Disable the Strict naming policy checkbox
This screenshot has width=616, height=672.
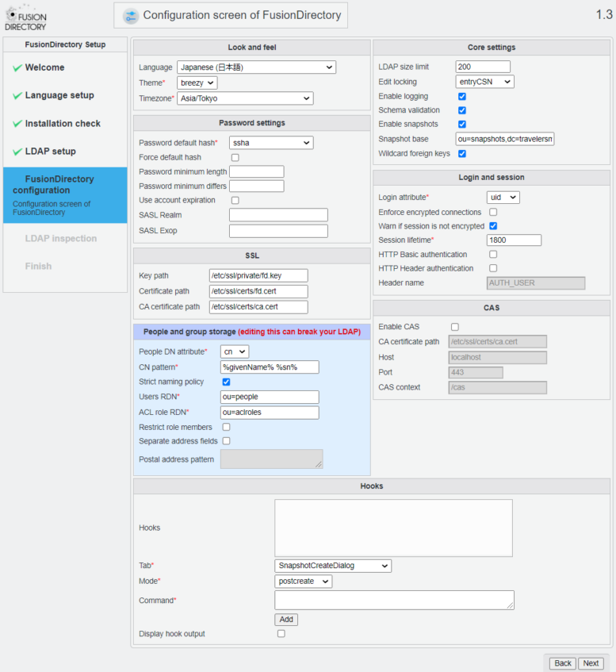tap(226, 382)
